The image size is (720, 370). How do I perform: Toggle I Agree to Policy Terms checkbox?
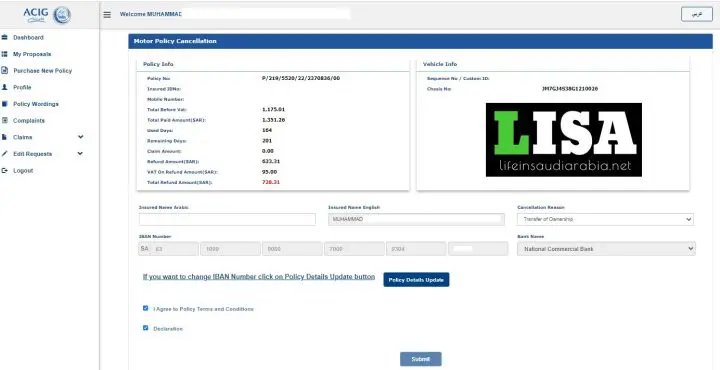(146, 308)
